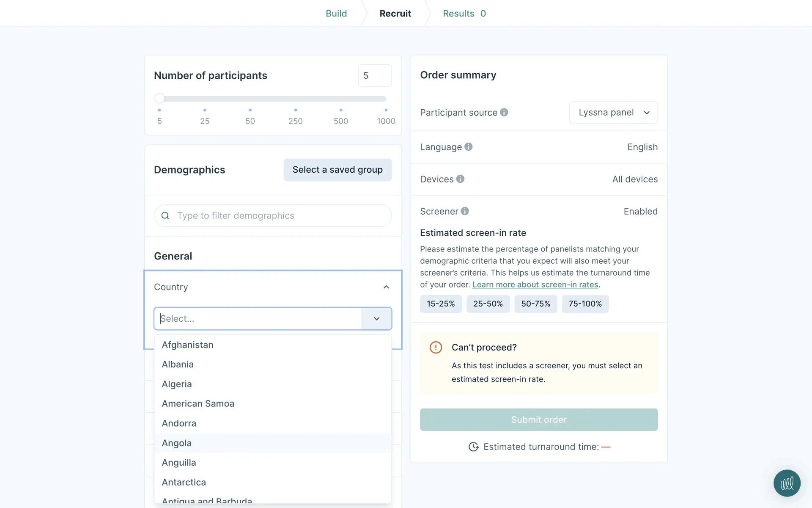The width and height of the screenshot is (812, 508).
Task: Select the 75-100% screen-in rate
Action: (x=585, y=304)
